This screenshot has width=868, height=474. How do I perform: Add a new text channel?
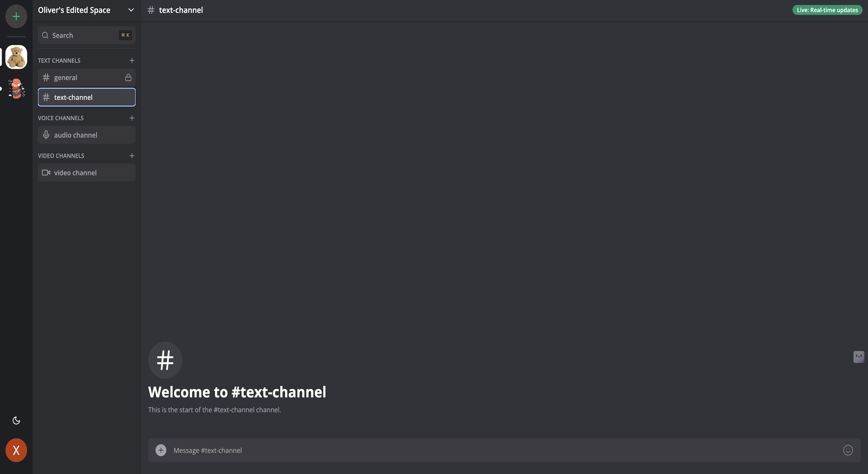132,61
